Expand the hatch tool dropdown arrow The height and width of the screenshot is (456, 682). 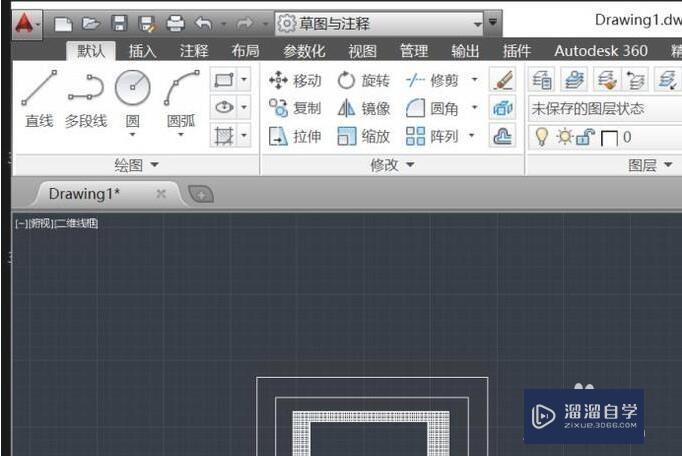[244, 136]
